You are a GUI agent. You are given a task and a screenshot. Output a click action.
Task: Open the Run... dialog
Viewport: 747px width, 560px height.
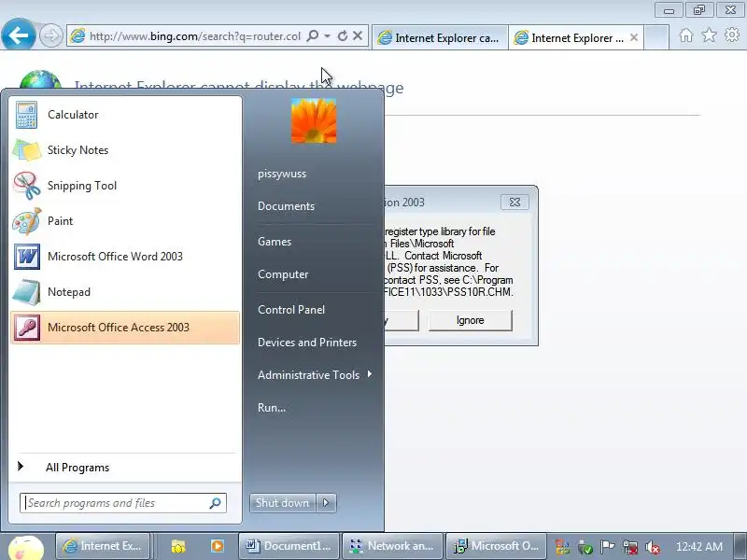(x=272, y=408)
